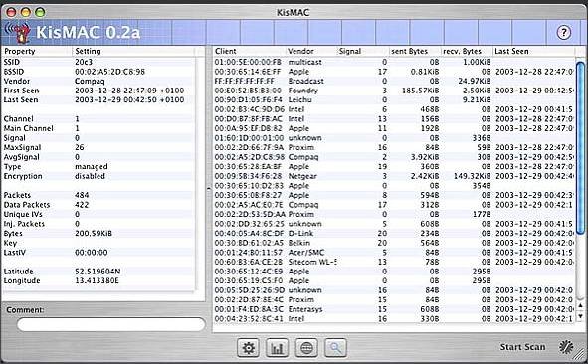This screenshot has height=364, width=588.
Task: Select client 00:09:5B:34:F6:28 Netgear row
Action: tap(394, 176)
